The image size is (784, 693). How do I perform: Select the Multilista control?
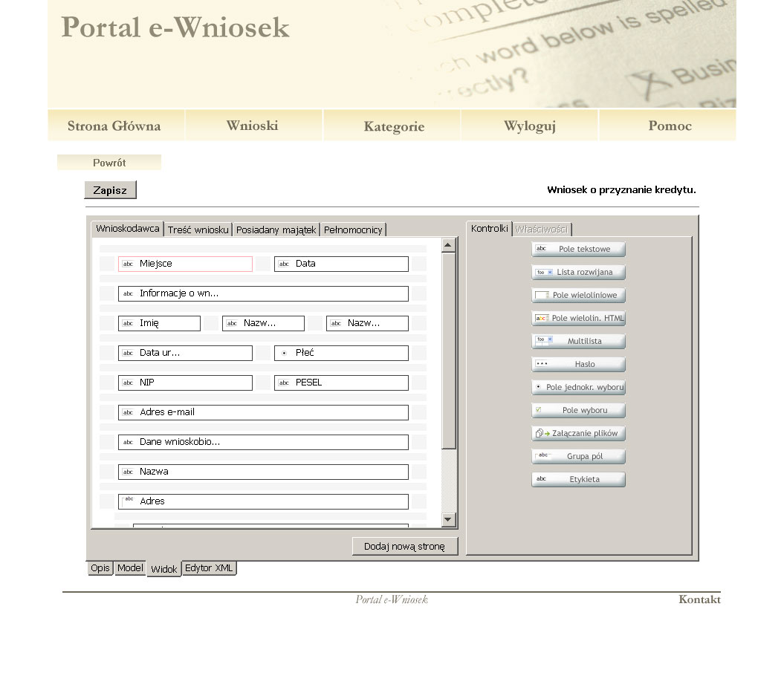pos(578,341)
